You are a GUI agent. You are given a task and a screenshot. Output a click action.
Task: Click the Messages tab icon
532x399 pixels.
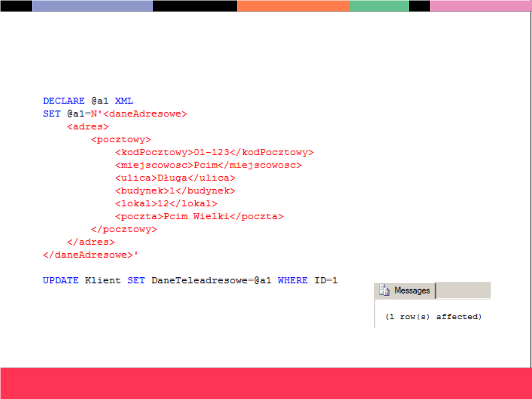pos(383,291)
